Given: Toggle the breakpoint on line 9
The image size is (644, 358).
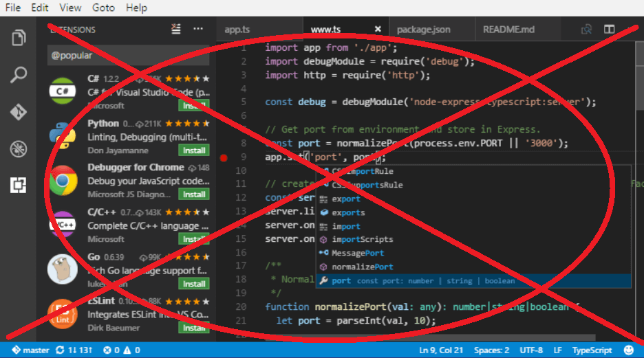Looking at the screenshot, I should [x=224, y=158].
